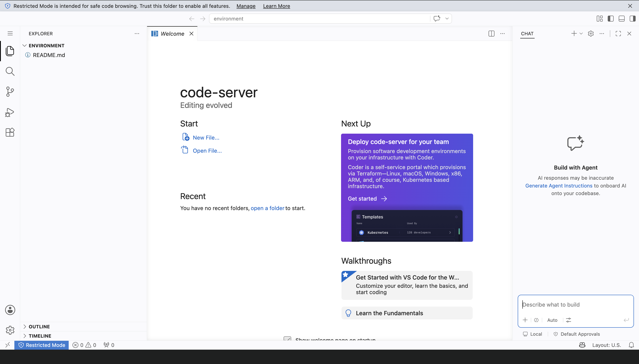Click Manage in the Restricted Mode banner
This screenshot has height=364, width=639.
(246, 6)
